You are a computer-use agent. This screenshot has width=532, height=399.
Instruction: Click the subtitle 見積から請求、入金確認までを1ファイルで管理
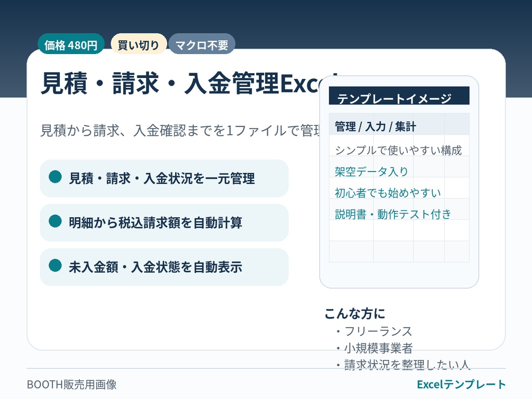[180, 130]
